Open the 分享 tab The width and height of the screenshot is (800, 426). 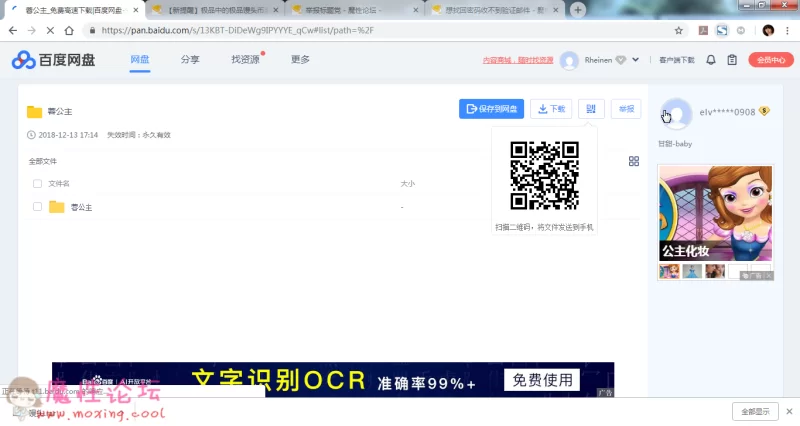pos(190,60)
